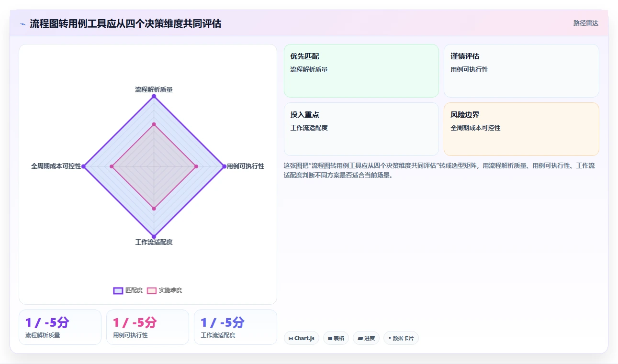This screenshot has width=618, height=364.
Task: Click the icon inside the 数据卡片 tag
Action: tap(390, 338)
